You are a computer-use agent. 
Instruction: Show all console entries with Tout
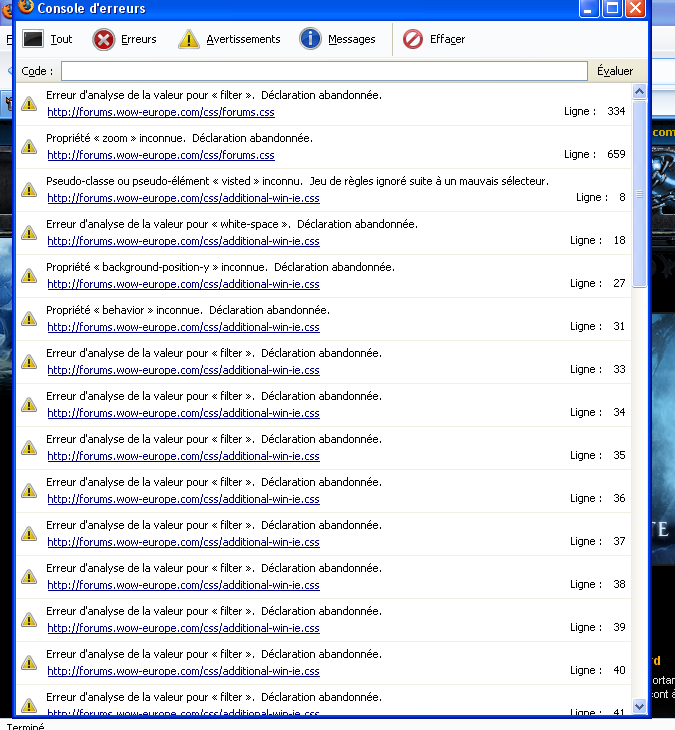click(47, 39)
